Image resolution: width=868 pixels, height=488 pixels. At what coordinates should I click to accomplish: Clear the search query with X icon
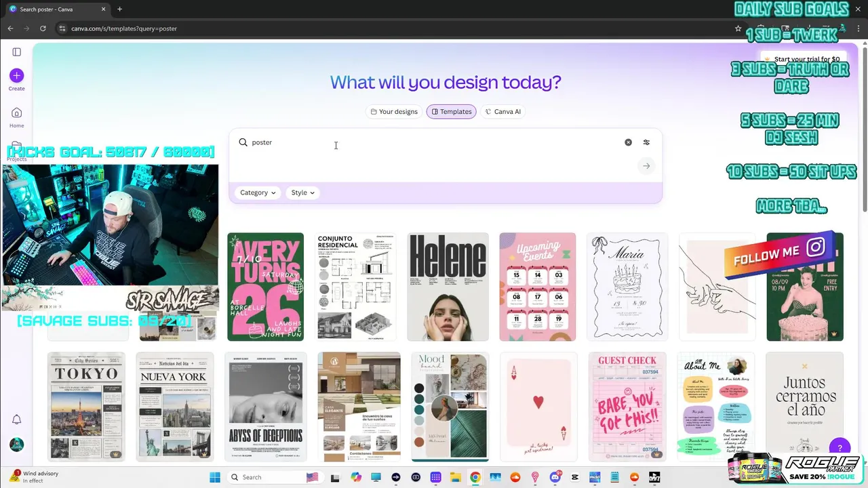[x=628, y=142]
